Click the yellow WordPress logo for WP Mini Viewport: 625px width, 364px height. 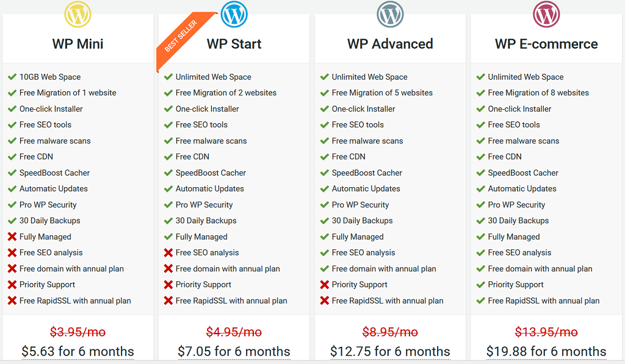coord(78,14)
